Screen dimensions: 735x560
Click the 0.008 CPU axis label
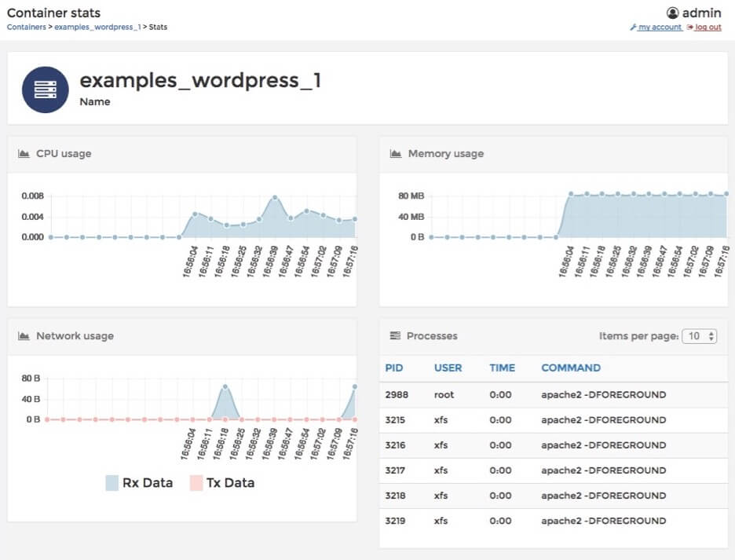(32, 196)
